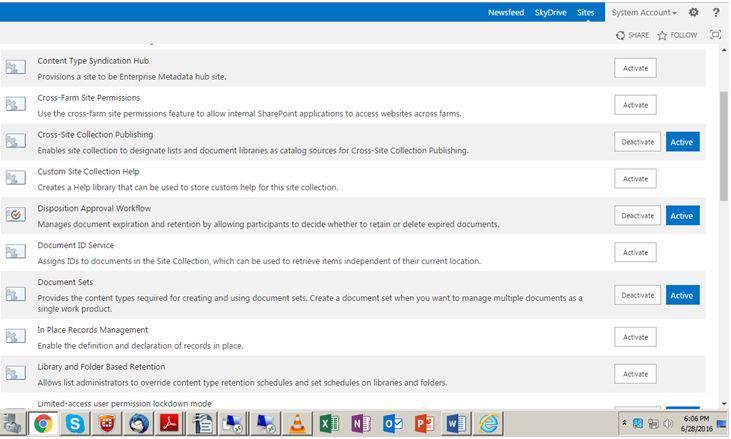Click the Library and Folder Based Retention icon
The image size is (731, 439).
[15, 373]
